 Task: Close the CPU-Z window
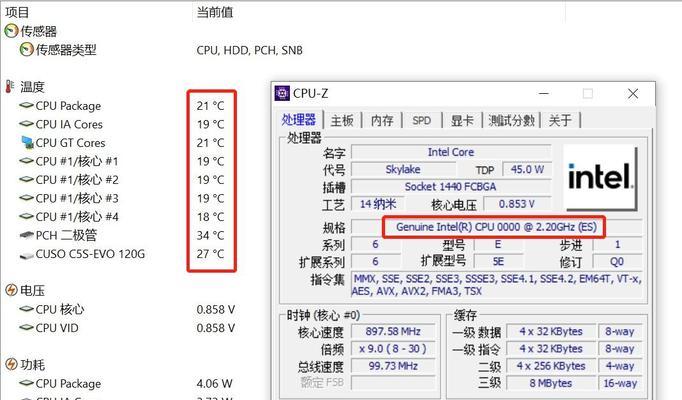pyautogui.click(x=633, y=93)
